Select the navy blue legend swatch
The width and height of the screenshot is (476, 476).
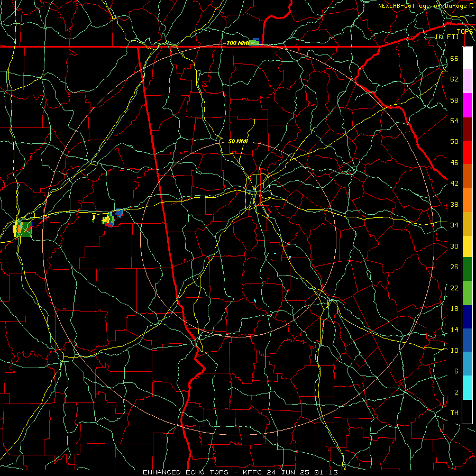click(467, 317)
